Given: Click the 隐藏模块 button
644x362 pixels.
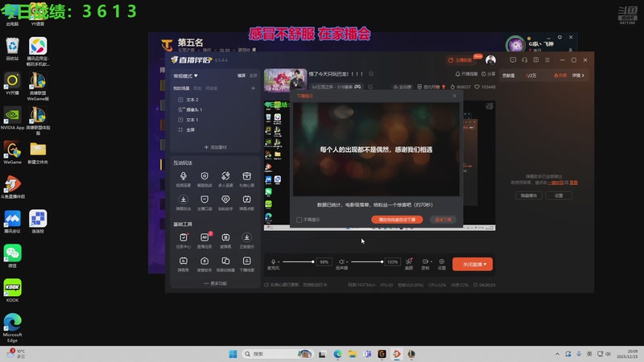Looking at the screenshot, I should (x=529, y=195).
